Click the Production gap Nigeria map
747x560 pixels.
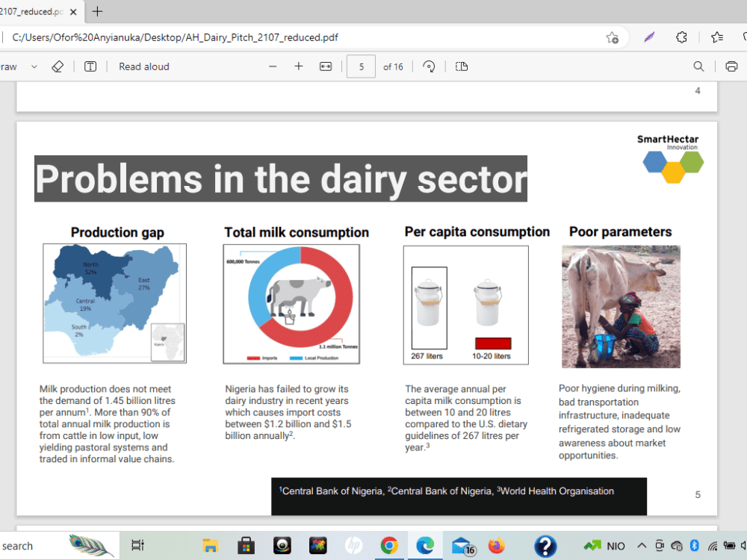click(x=115, y=303)
